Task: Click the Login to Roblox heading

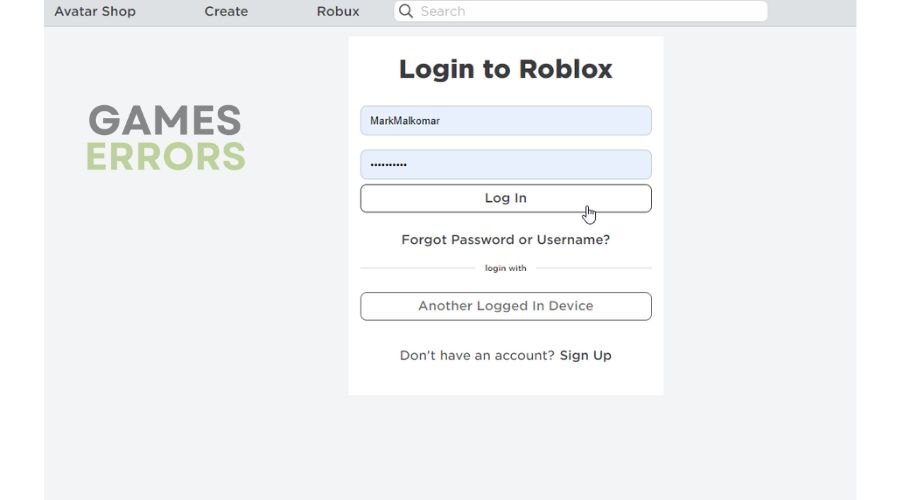Action: tap(506, 69)
